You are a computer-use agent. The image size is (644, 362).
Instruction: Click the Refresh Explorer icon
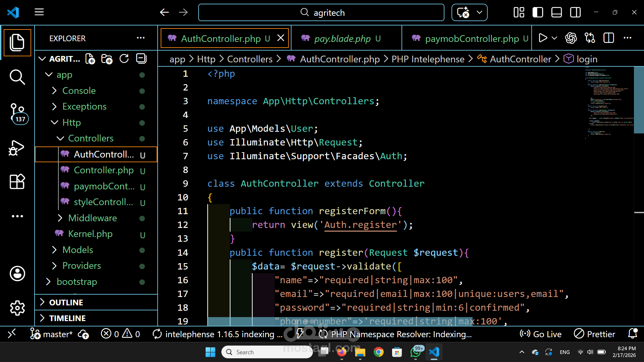(124, 59)
